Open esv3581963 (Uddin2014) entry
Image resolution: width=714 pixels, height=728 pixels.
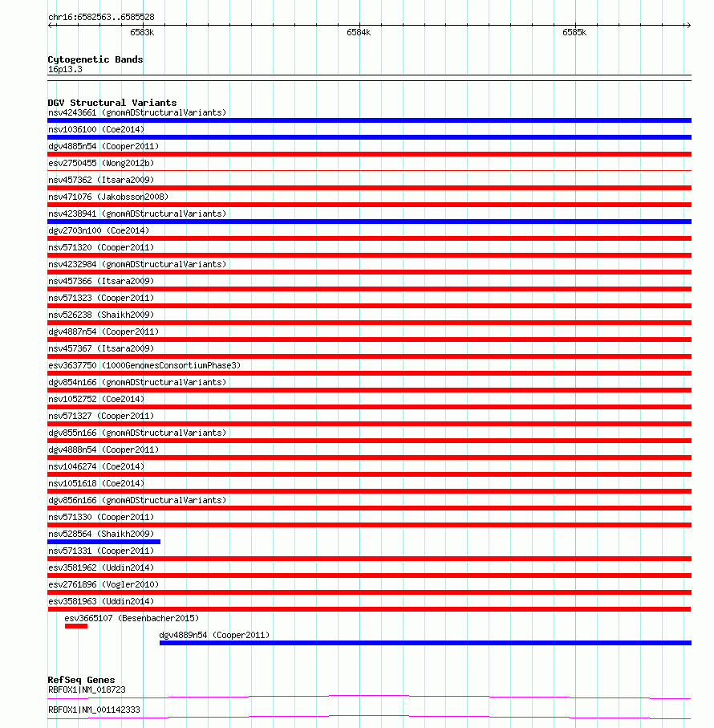click(100, 602)
